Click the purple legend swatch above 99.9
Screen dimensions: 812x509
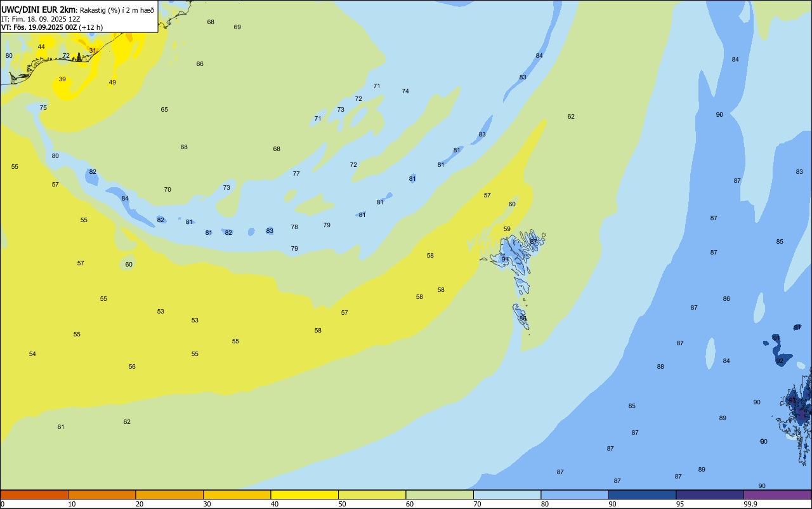tap(777, 494)
